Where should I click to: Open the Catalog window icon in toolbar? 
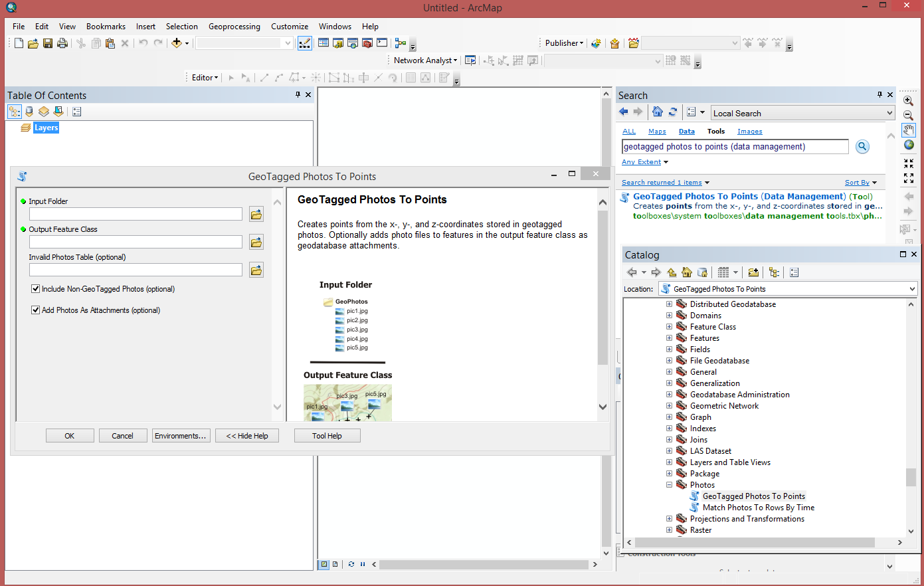pos(338,43)
